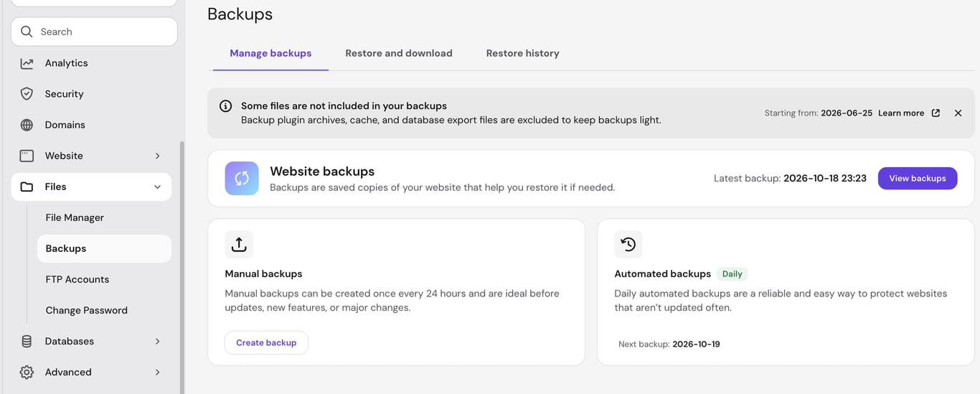Open the Restore history tab

[522, 53]
